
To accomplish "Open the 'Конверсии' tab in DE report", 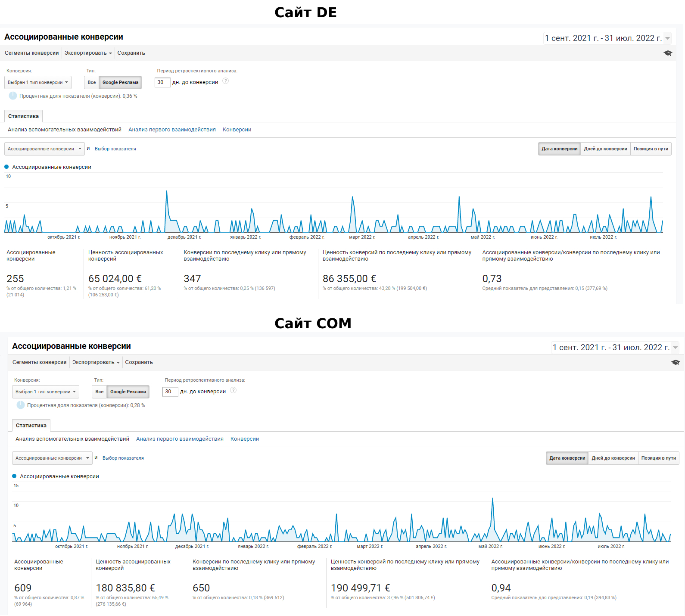I will pos(237,130).
